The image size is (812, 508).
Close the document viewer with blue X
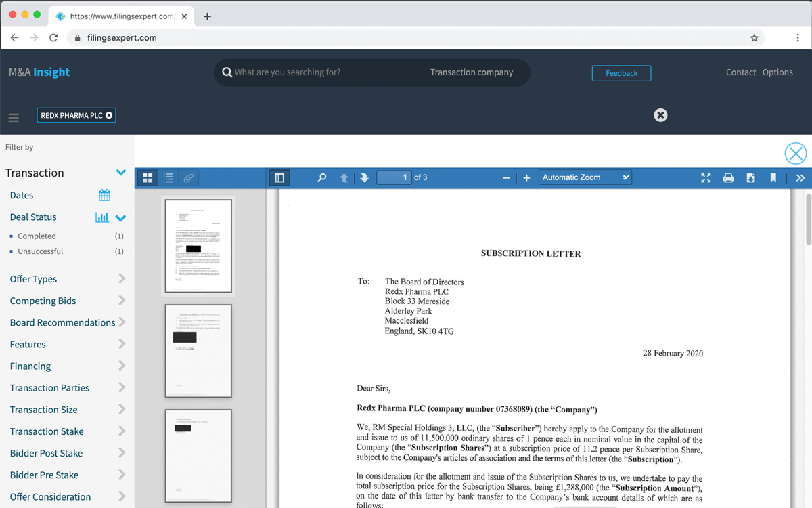pos(796,154)
